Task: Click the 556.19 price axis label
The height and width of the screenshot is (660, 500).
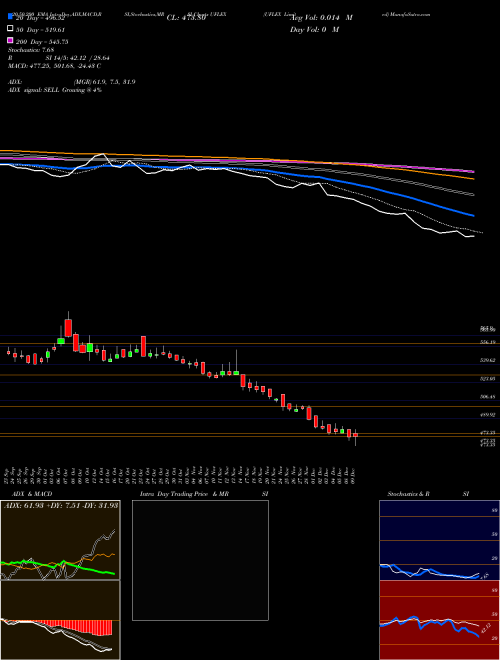Action: tap(487, 342)
